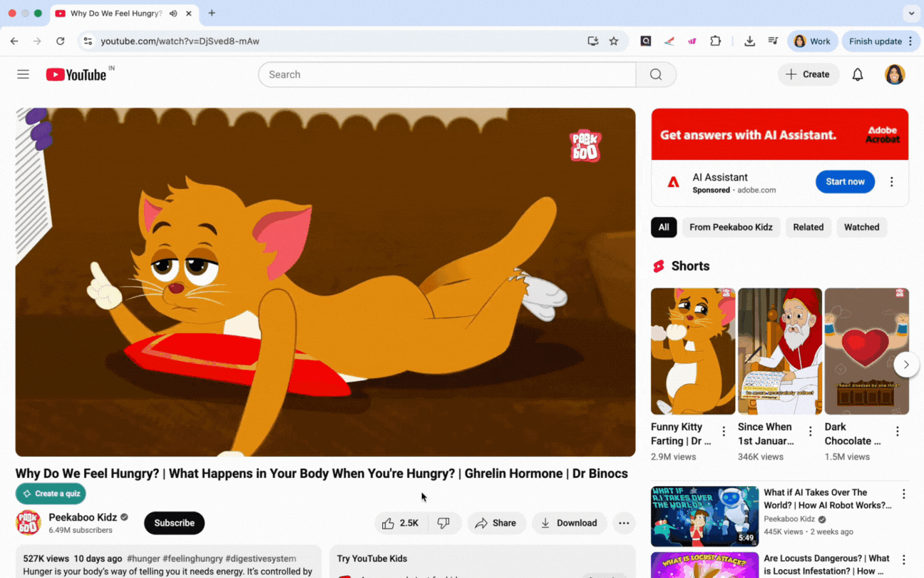Viewport: 924px width, 578px height.
Task: Click the Peekaboo Kidz channel avatar
Action: (29, 523)
